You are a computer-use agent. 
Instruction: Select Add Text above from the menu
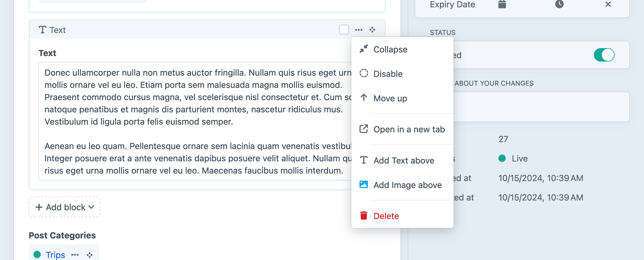(x=404, y=160)
